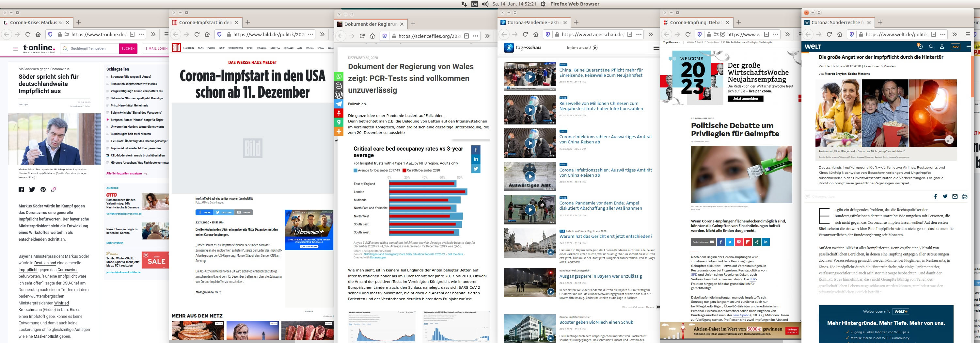Click the ABO button on WELT

pyautogui.click(x=955, y=46)
